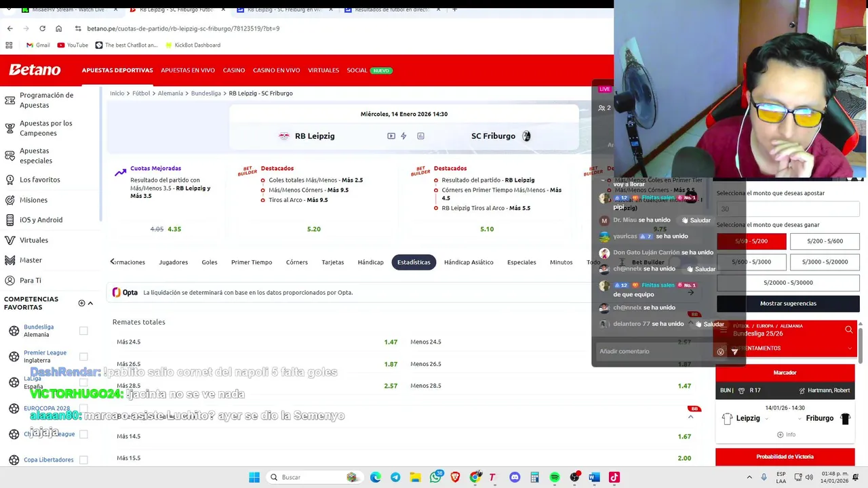868x488 pixels.
Task: Select the S/200 - S/600 amount option
Action: (x=825, y=241)
